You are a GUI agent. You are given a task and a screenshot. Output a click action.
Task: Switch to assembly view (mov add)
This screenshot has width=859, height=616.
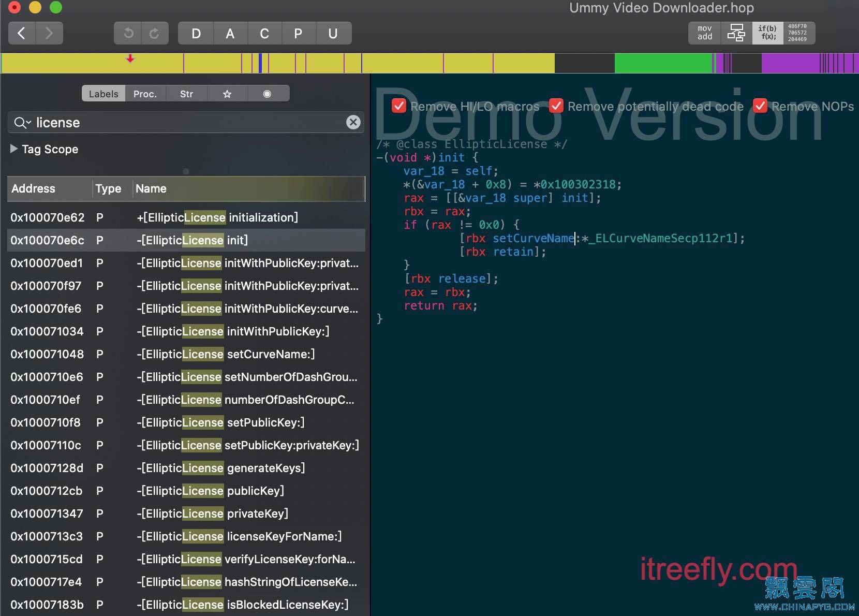point(704,33)
